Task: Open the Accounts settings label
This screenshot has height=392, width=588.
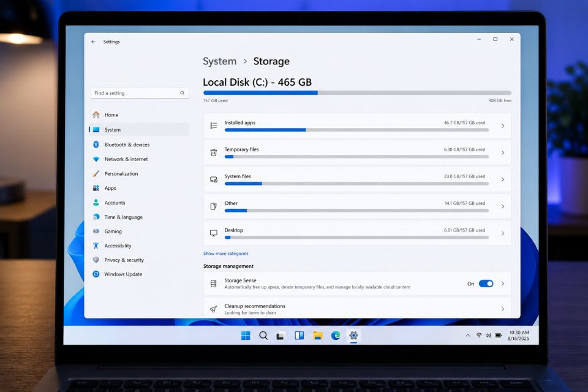Action: point(115,203)
